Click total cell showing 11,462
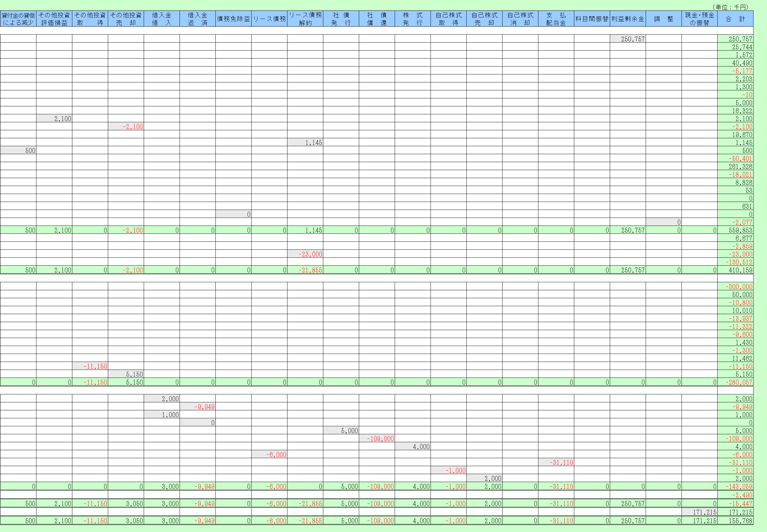The image size is (767, 532). [735, 359]
